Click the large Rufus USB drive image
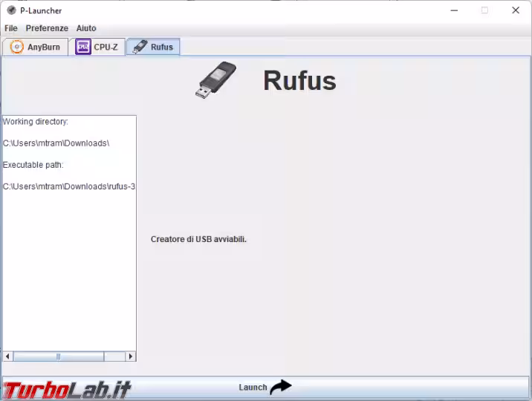 click(215, 80)
